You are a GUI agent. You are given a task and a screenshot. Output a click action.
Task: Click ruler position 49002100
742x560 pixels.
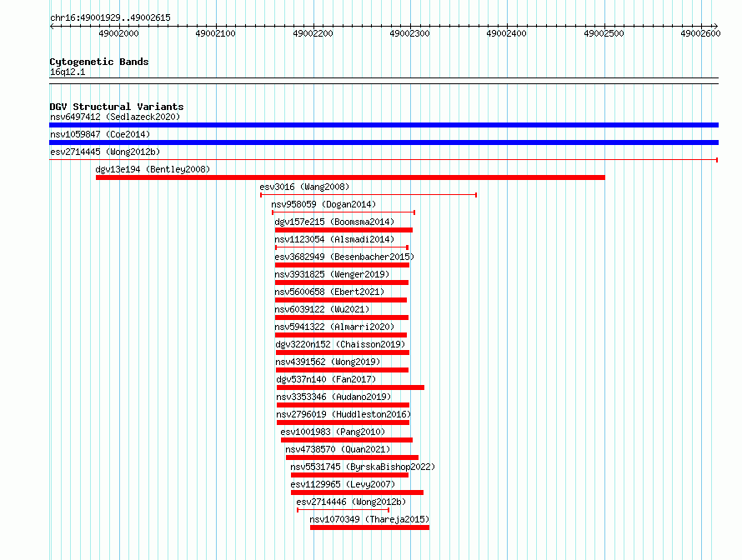click(x=215, y=33)
